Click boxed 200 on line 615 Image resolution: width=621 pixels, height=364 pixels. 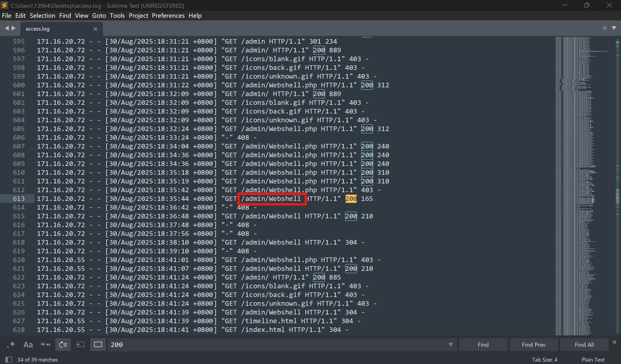(x=351, y=216)
